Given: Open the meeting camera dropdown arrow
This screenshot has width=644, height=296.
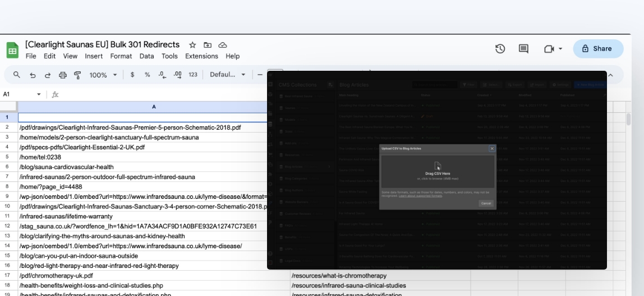Looking at the screenshot, I should pyautogui.click(x=560, y=48).
